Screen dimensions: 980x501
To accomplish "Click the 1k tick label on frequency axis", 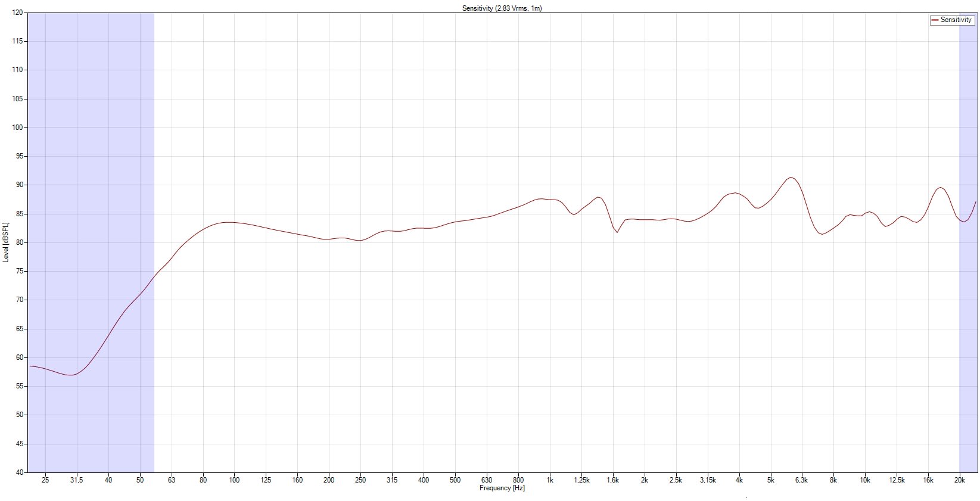I will (549, 480).
